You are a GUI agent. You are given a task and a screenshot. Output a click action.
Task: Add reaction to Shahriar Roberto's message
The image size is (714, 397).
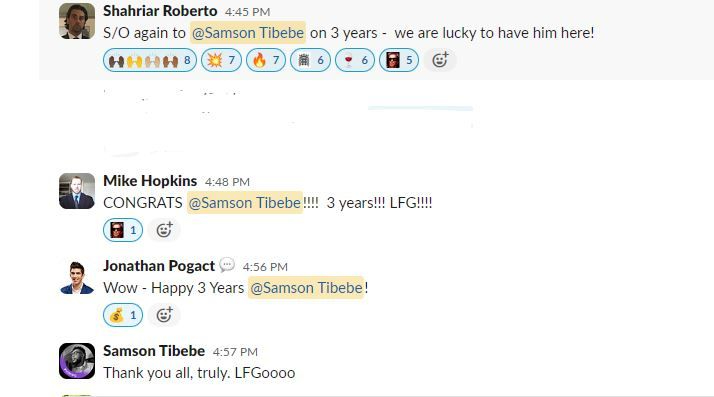(440, 60)
